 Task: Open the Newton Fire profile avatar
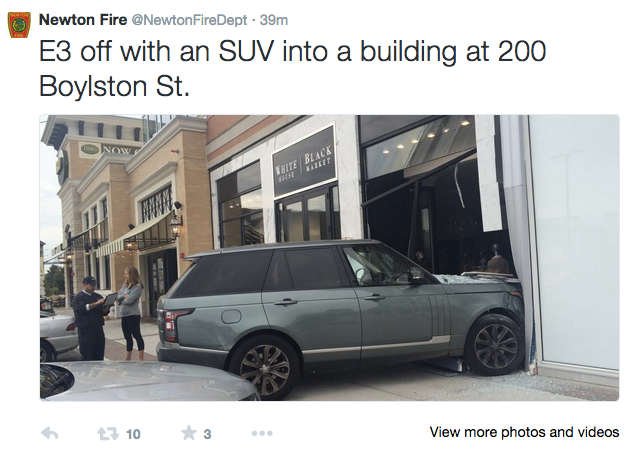point(18,25)
